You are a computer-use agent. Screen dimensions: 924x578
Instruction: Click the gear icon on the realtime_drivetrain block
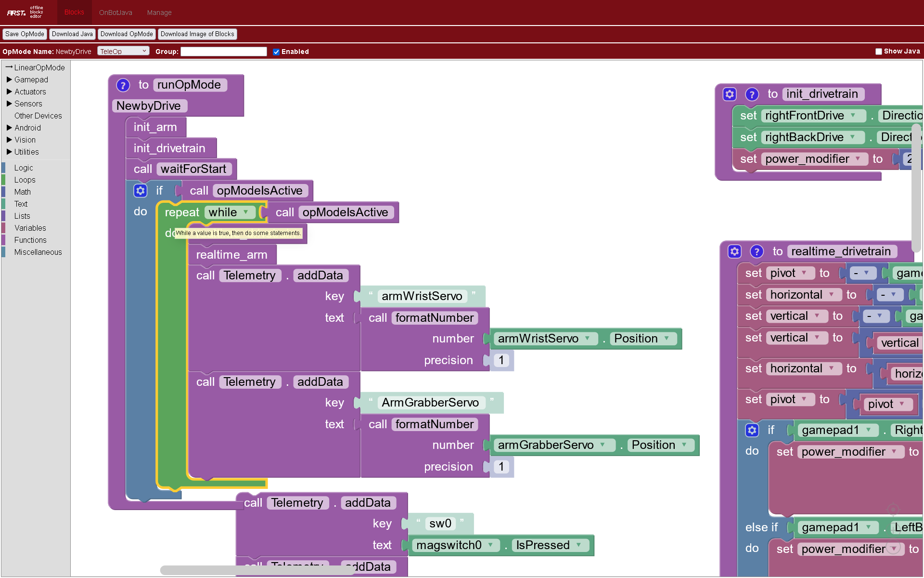(734, 251)
